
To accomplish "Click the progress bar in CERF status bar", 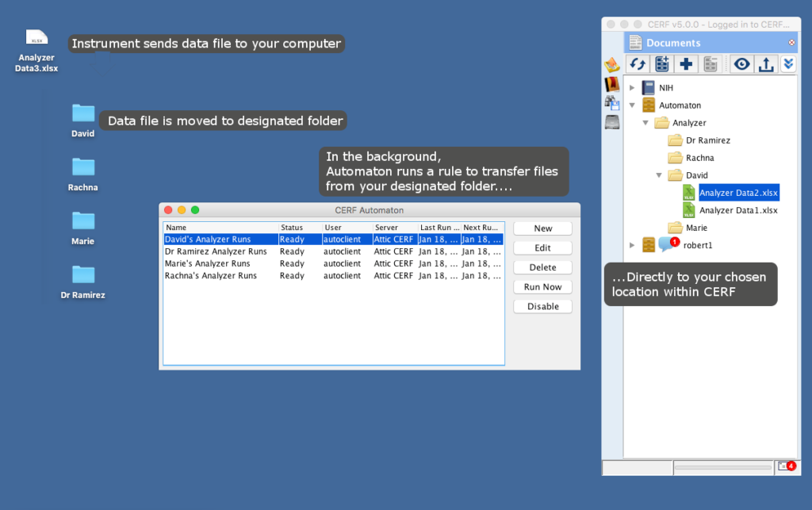I will (x=723, y=467).
